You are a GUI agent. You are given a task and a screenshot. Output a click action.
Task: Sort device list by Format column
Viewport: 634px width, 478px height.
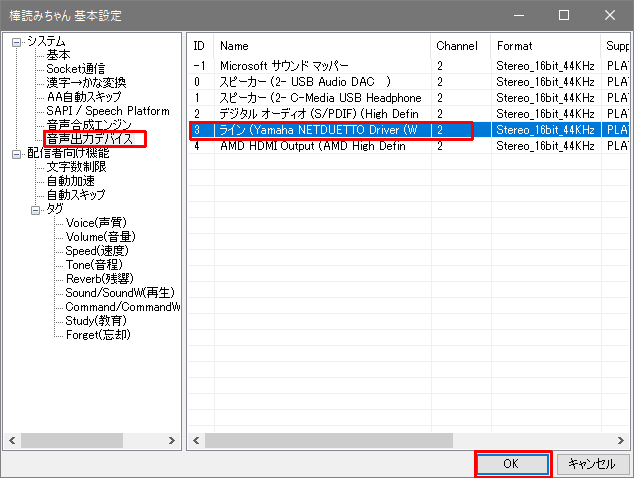545,46
